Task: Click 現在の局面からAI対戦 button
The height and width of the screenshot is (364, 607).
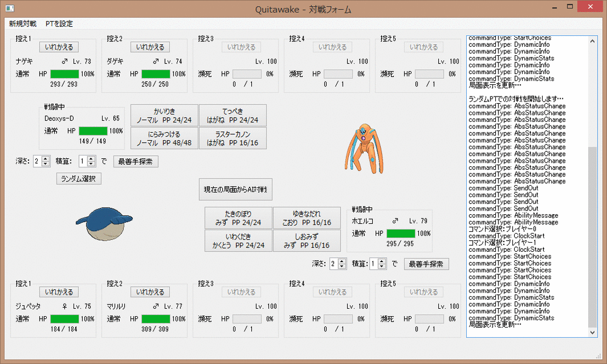Action: point(236,189)
